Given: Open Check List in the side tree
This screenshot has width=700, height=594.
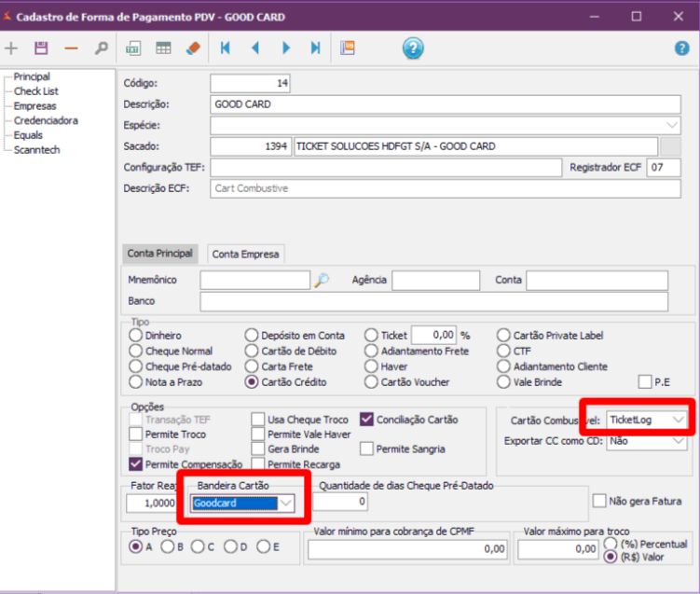Looking at the screenshot, I should tap(35, 91).
